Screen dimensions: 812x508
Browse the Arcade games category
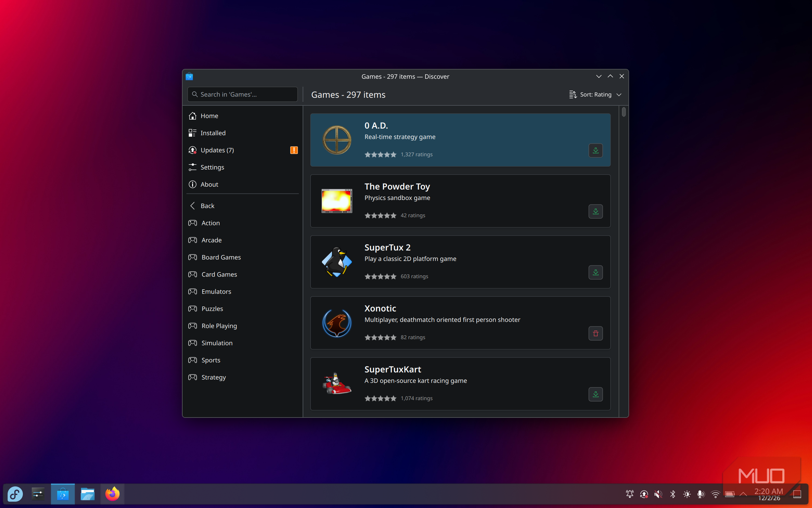(x=243, y=240)
